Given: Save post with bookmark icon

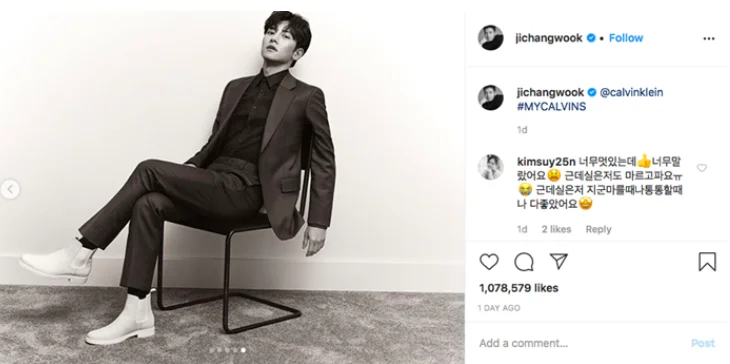Looking at the screenshot, I should [x=707, y=262].
